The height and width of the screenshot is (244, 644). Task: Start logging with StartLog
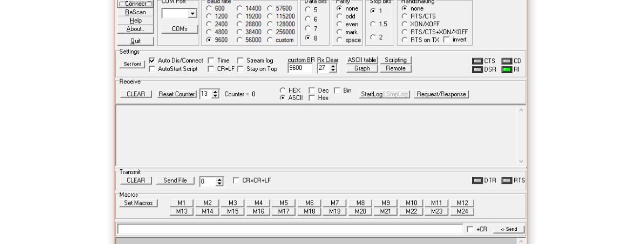(x=371, y=94)
